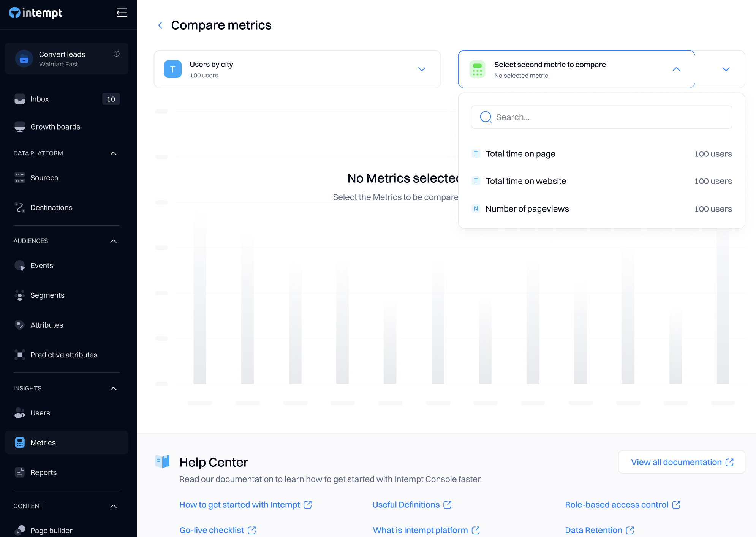Open Growth boards from sidebar
Viewport: 756px width, 537px height.
55,127
